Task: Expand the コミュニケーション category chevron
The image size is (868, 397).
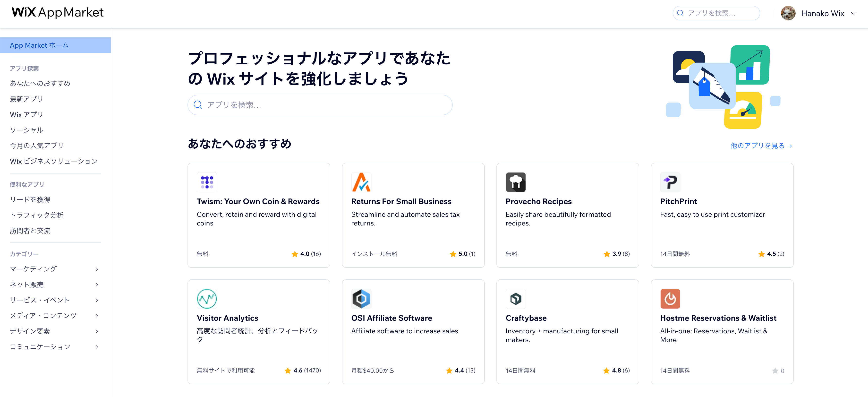Action: [x=97, y=347]
